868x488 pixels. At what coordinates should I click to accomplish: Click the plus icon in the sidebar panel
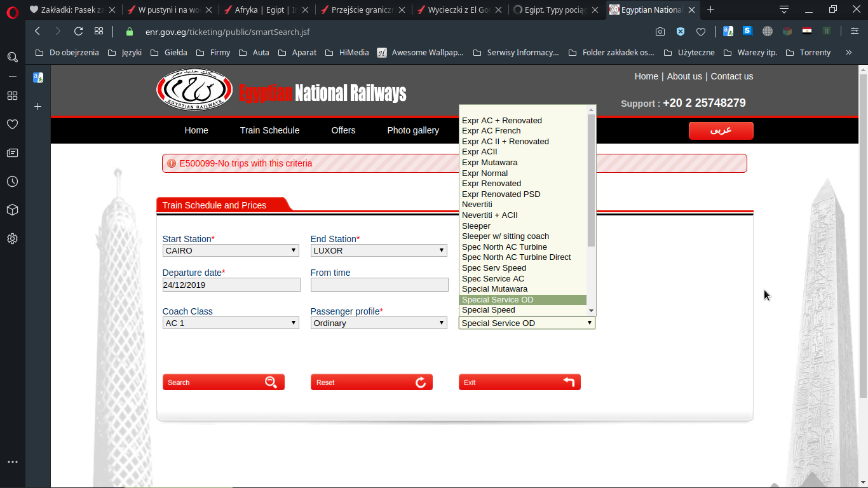point(38,106)
